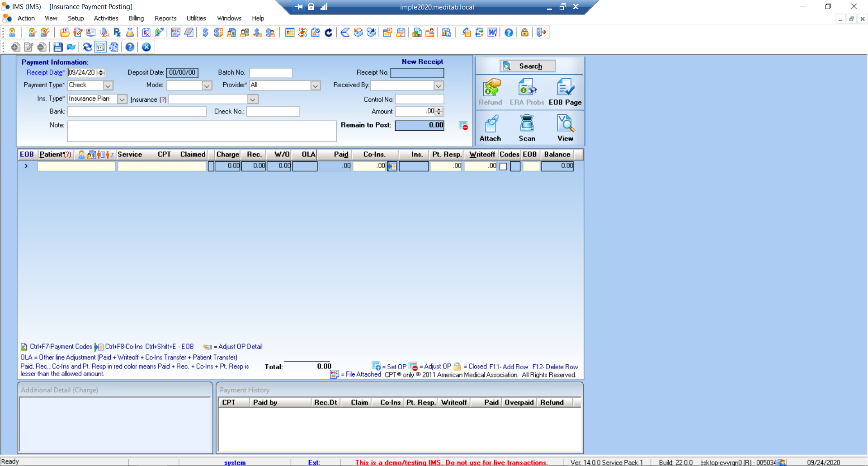This screenshot has width=868, height=466.
Task: Open the Payment Type dropdown
Action: point(108,85)
